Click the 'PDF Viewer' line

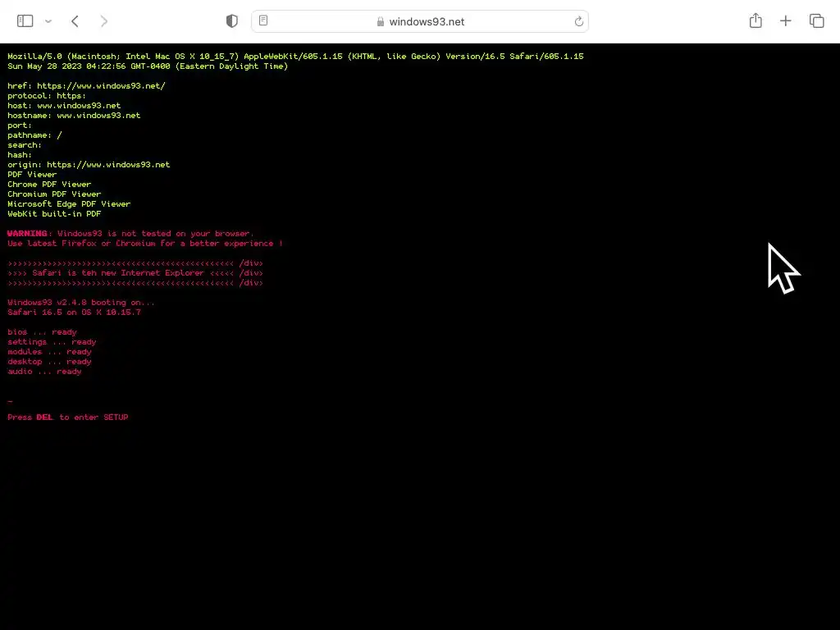click(32, 175)
